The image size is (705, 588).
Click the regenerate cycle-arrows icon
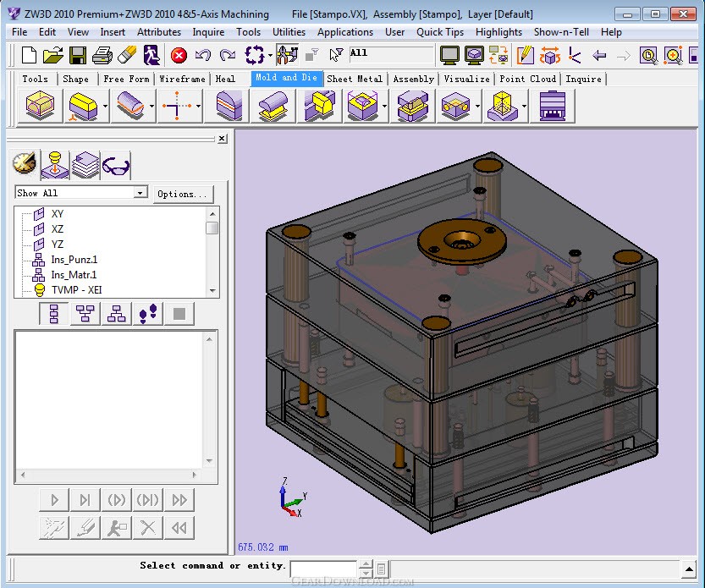pyautogui.click(x=255, y=55)
